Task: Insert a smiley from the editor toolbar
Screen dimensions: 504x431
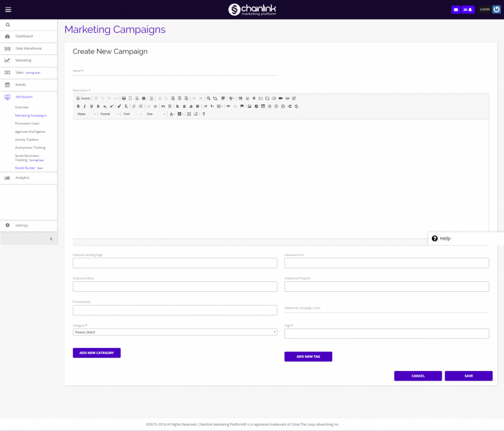Action: (276, 106)
